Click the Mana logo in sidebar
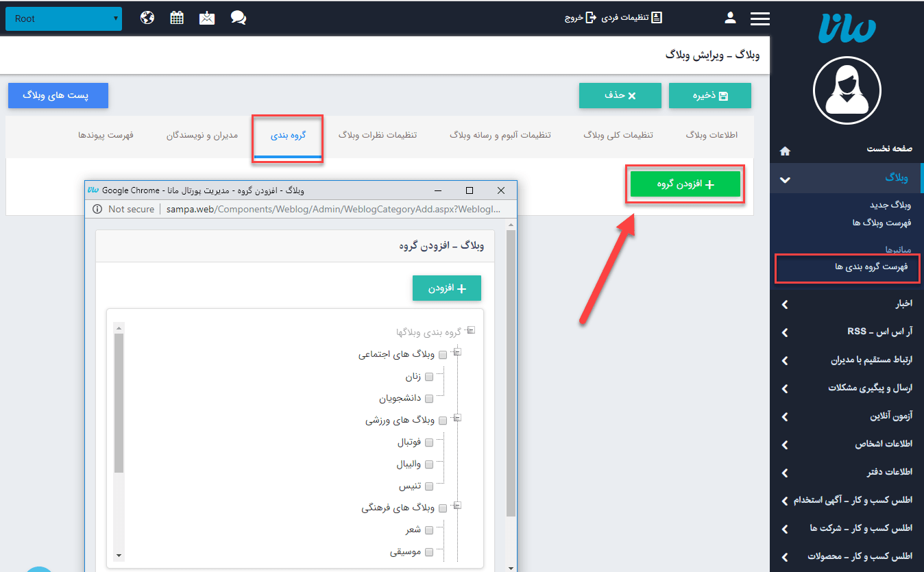The width and height of the screenshot is (924, 572). pos(847,29)
